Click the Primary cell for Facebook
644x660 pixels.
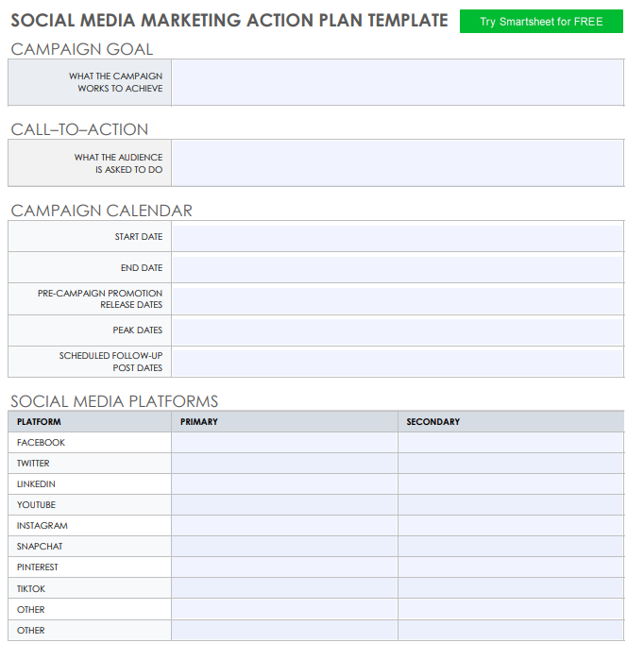[284, 443]
